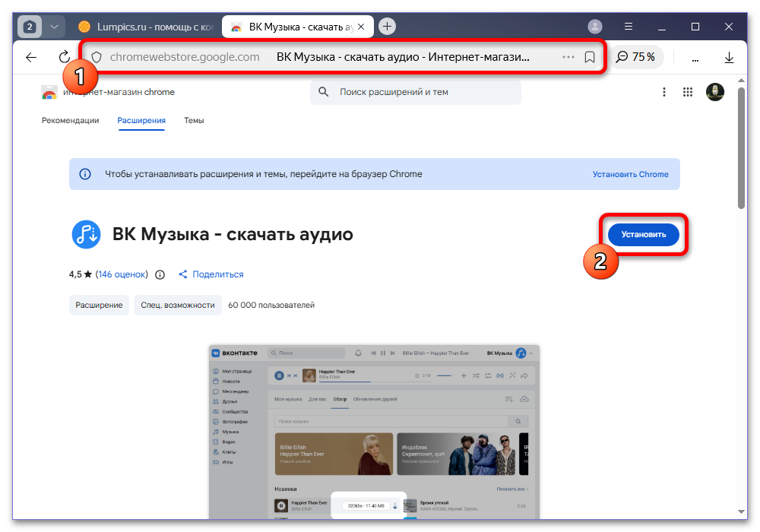This screenshot has height=532, width=760.
Task: Click the Установить Chrome link
Action: (x=630, y=175)
